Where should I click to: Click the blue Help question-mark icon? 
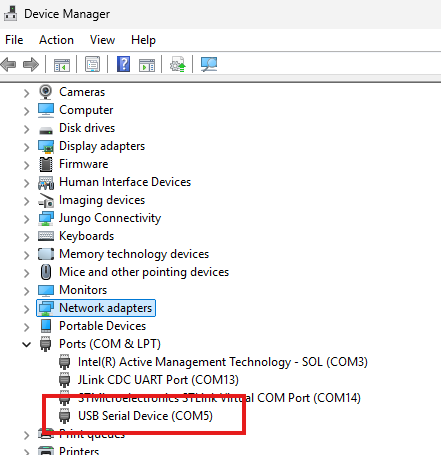123,64
